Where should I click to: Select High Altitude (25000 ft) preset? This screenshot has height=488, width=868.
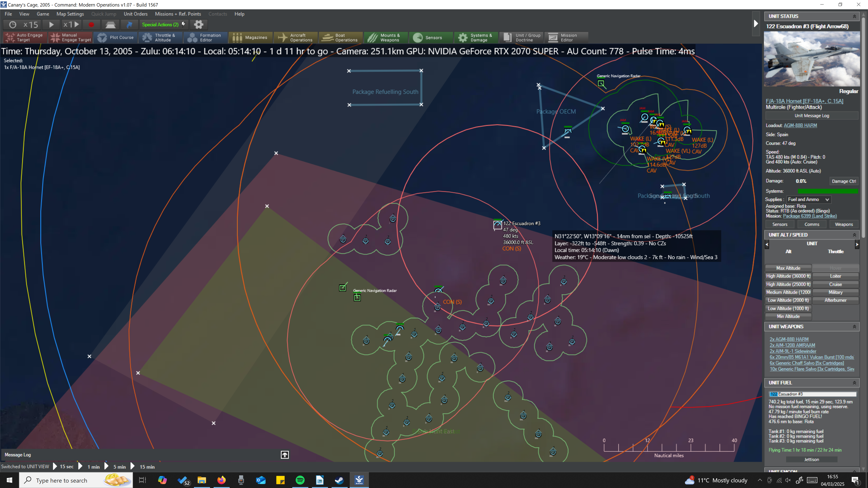788,284
